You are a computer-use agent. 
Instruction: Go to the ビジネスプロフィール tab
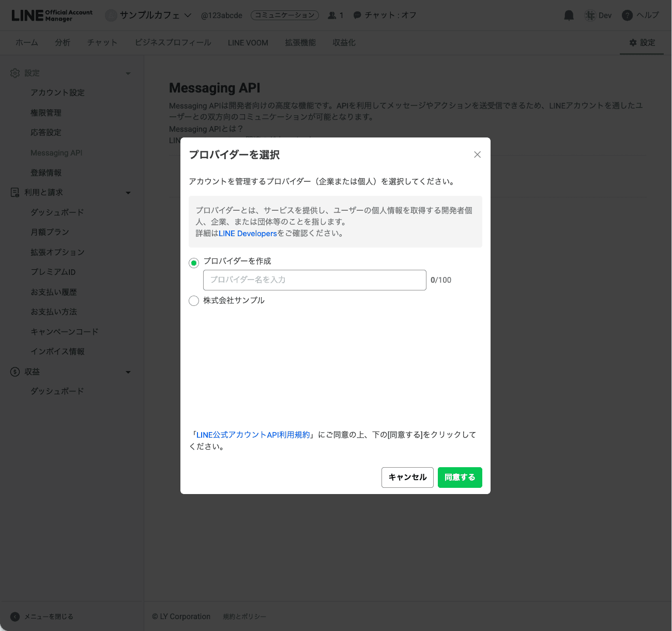point(173,43)
